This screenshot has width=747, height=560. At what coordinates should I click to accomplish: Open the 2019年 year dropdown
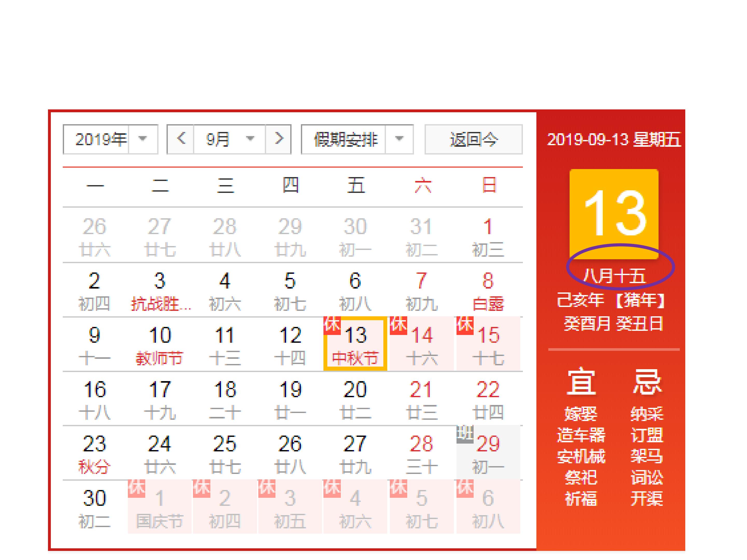click(x=110, y=139)
